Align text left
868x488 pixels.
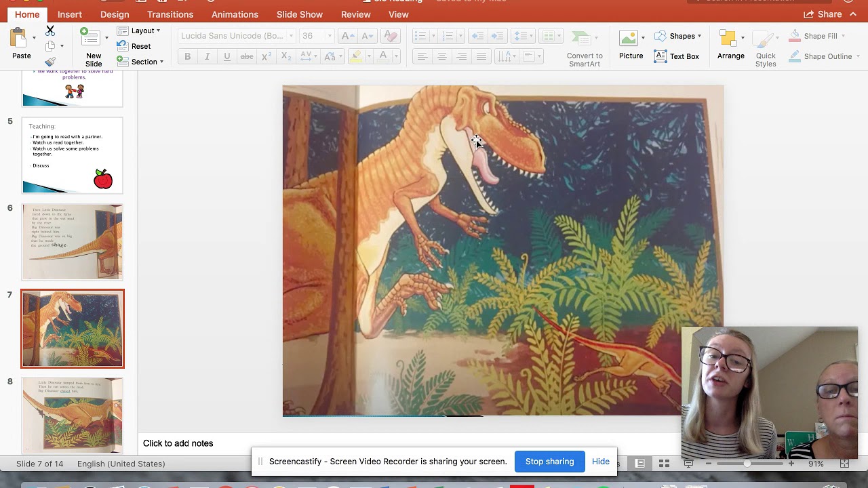click(x=422, y=56)
